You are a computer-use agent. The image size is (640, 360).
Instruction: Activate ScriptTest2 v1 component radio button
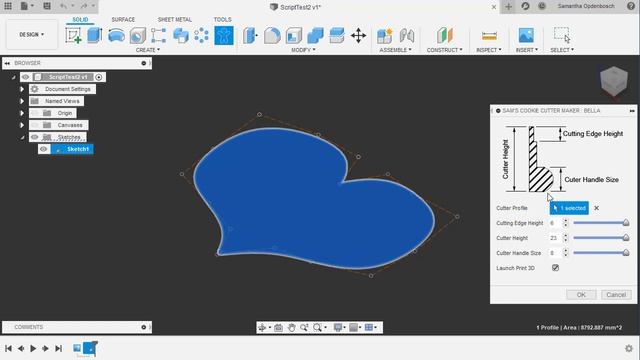(99, 77)
